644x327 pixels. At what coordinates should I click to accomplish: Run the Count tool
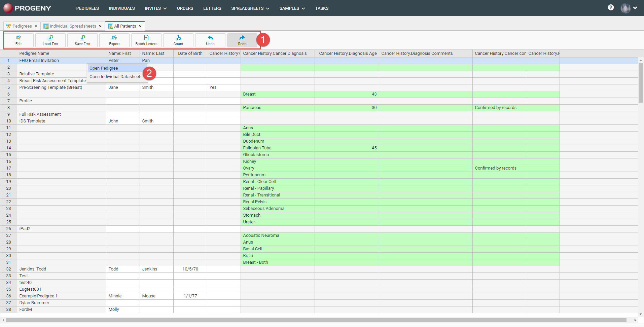pyautogui.click(x=178, y=40)
